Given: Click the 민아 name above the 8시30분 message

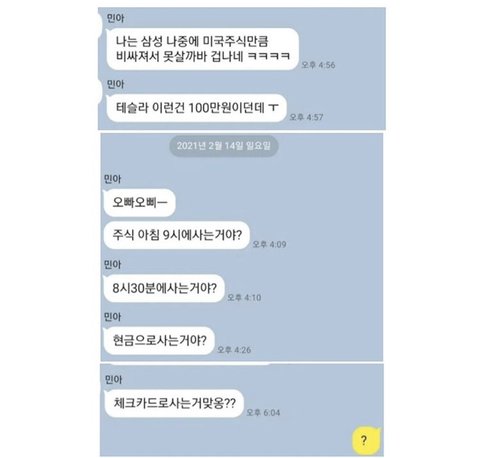Looking at the screenshot, I should point(113,265).
